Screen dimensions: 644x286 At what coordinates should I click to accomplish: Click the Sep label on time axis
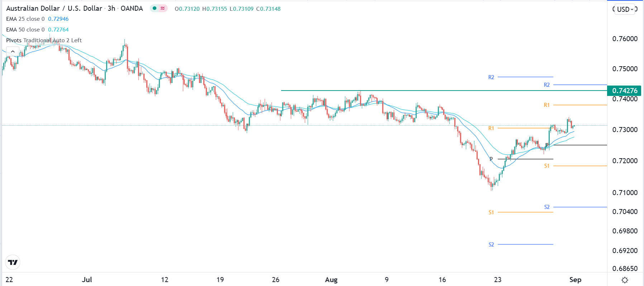click(575, 280)
